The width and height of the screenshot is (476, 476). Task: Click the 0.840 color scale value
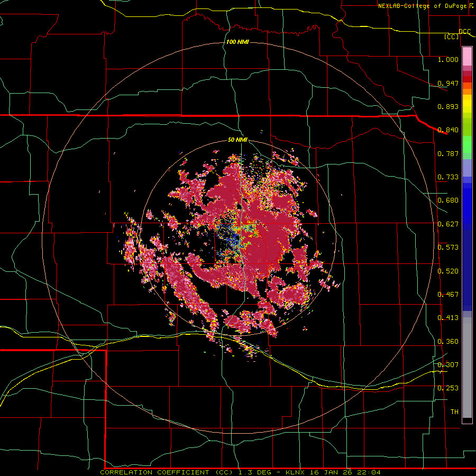[448, 130]
